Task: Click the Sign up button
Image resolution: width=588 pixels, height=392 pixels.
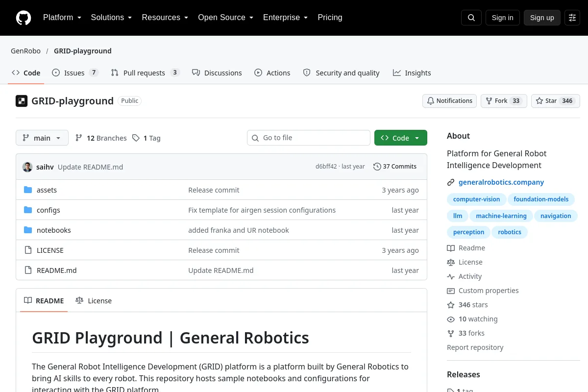Action: [542, 18]
